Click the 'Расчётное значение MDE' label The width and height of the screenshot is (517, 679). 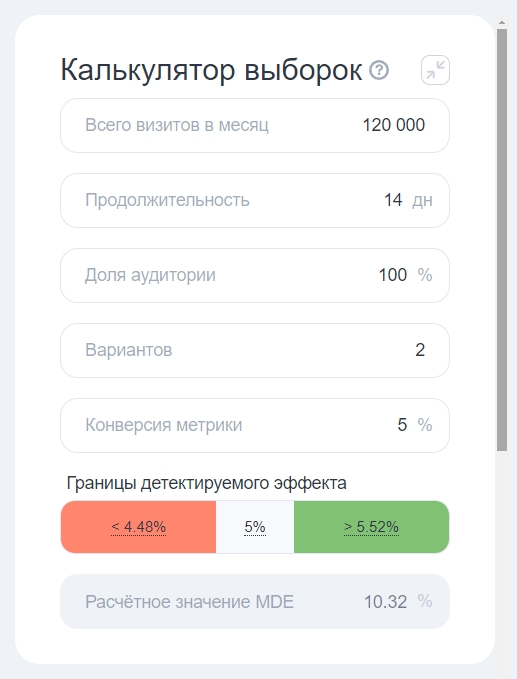(x=189, y=602)
